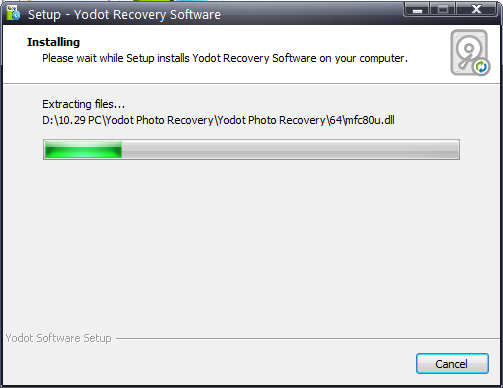
Task: Click the 'Please wait while Setup installs' message
Action: tap(225, 58)
